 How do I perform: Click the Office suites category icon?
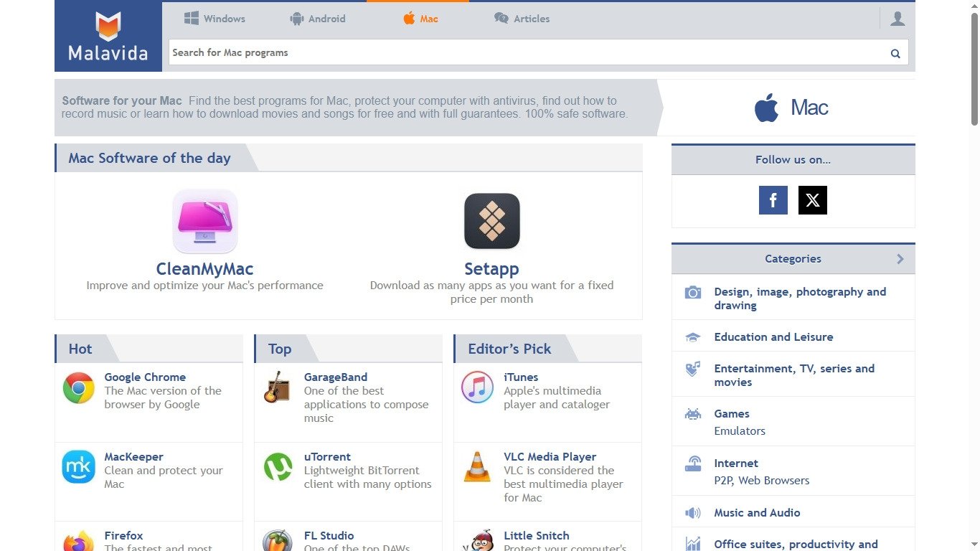pos(692,544)
